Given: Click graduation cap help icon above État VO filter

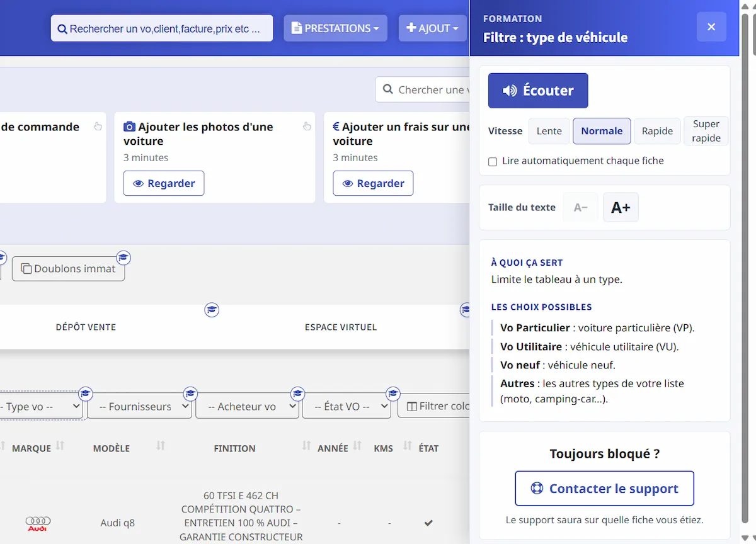Looking at the screenshot, I should click(393, 394).
